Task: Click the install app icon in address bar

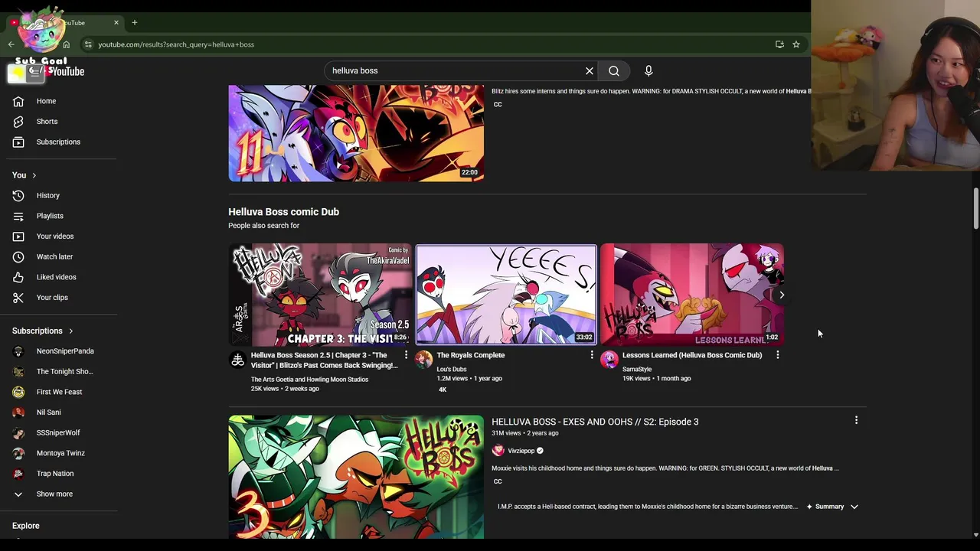Action: [779, 44]
